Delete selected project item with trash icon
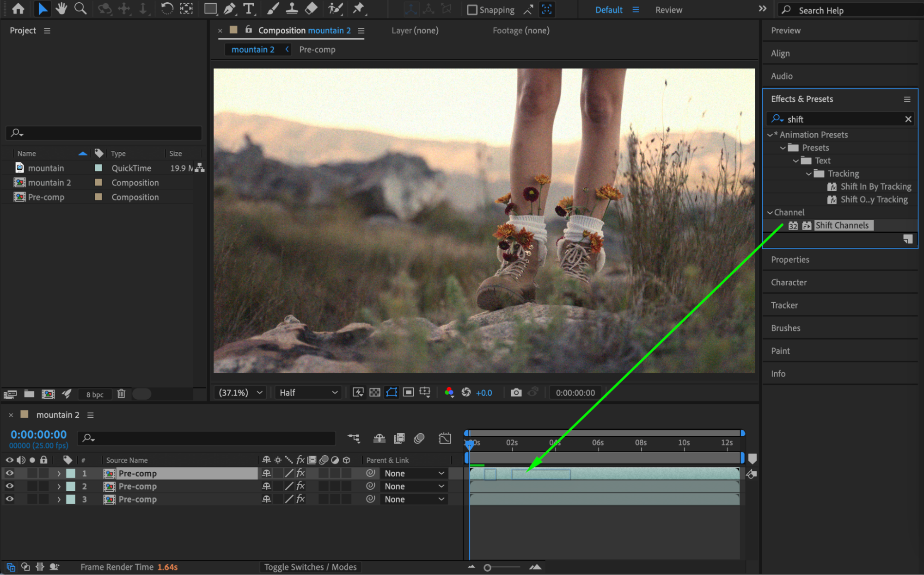 pyautogui.click(x=121, y=394)
